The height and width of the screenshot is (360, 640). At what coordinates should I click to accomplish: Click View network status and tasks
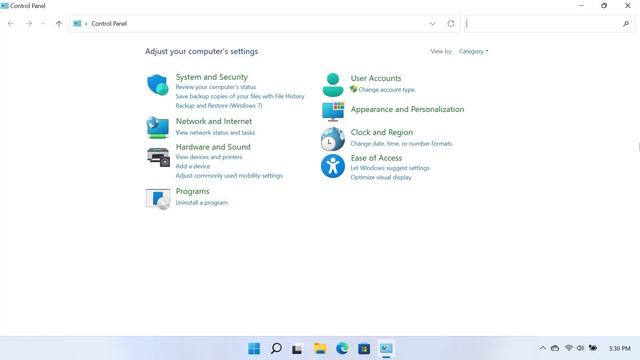tap(215, 133)
